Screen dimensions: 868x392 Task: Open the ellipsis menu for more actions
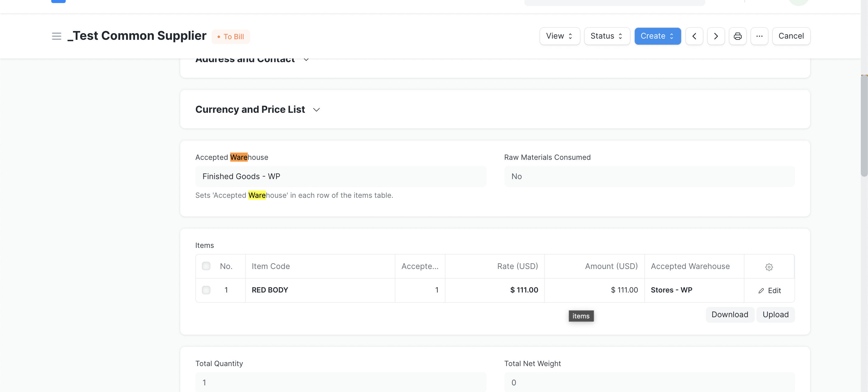pos(759,36)
